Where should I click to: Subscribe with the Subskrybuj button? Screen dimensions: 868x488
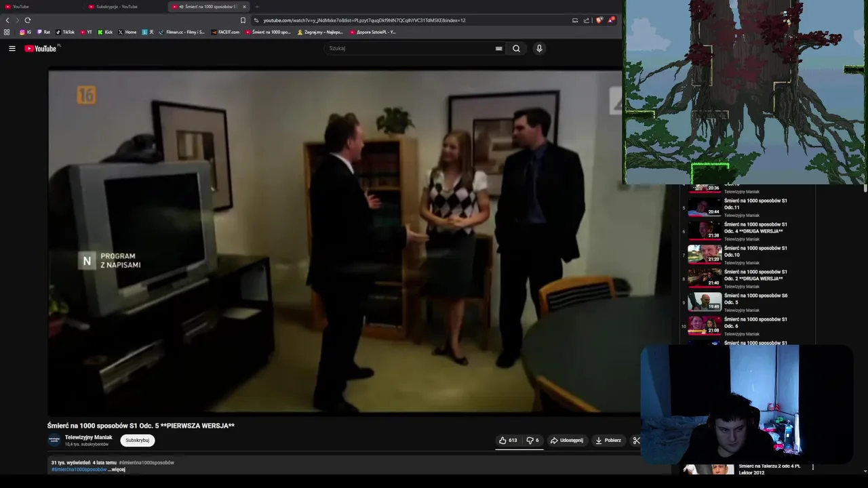point(138,440)
